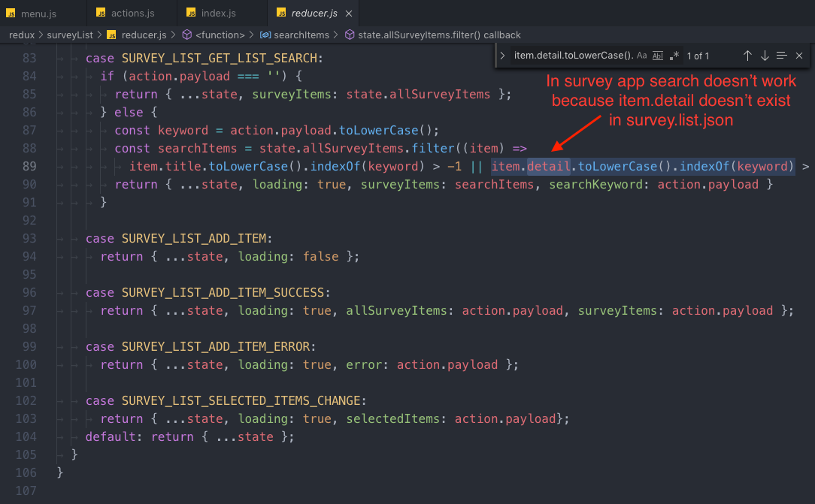Open the searchItems breadcrumb symbol list
Viewport: 815px width, 504px height.
coord(301,35)
